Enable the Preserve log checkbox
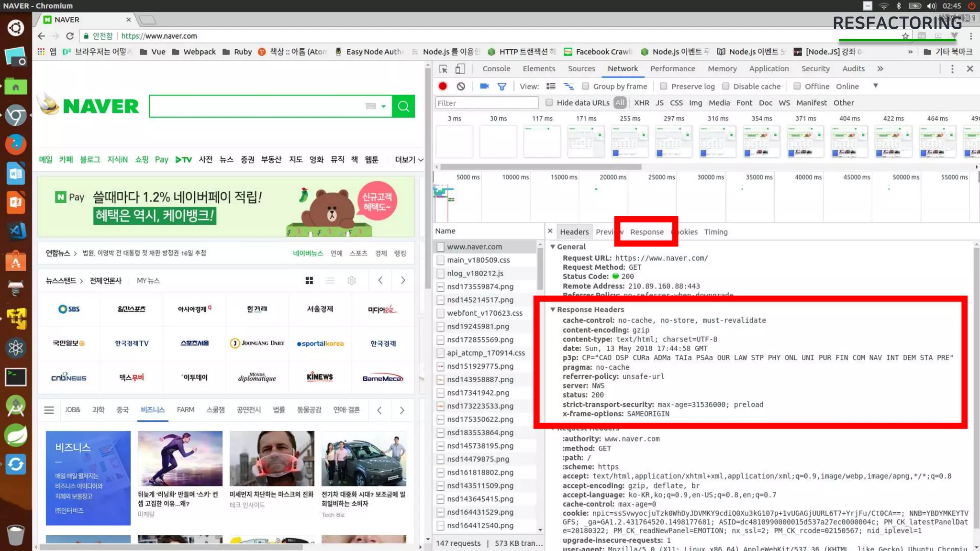 coord(663,86)
